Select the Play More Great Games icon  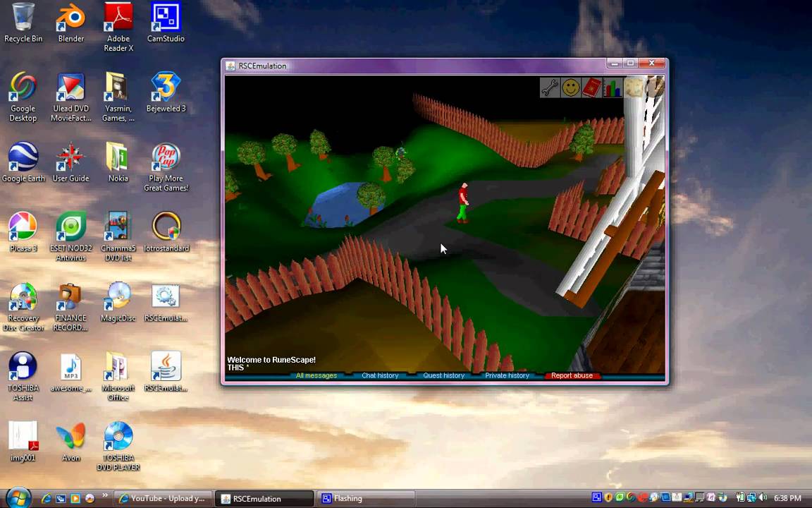click(x=166, y=167)
